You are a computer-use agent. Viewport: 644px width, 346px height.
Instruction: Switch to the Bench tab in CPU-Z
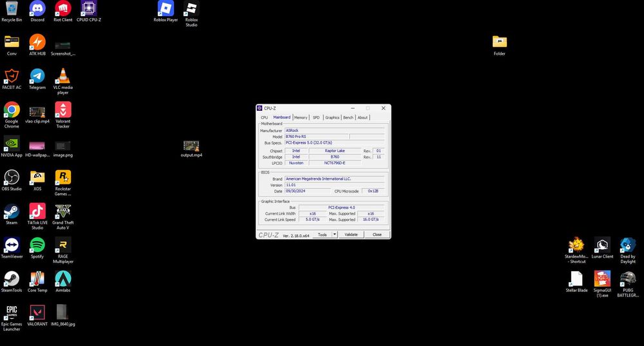(348, 117)
